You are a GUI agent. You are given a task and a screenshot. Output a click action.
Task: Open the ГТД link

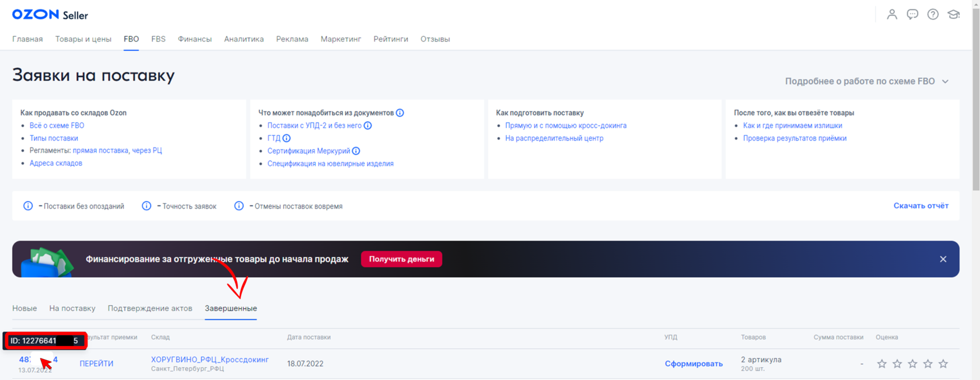pos(274,138)
